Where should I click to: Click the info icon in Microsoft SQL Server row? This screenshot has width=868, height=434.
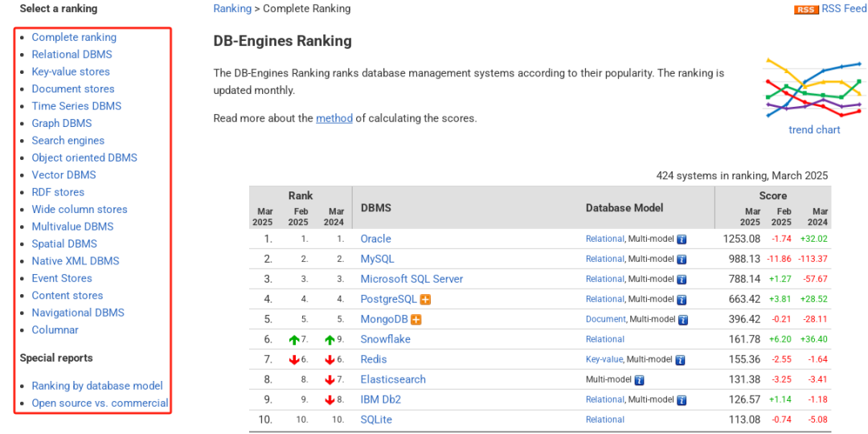(682, 280)
